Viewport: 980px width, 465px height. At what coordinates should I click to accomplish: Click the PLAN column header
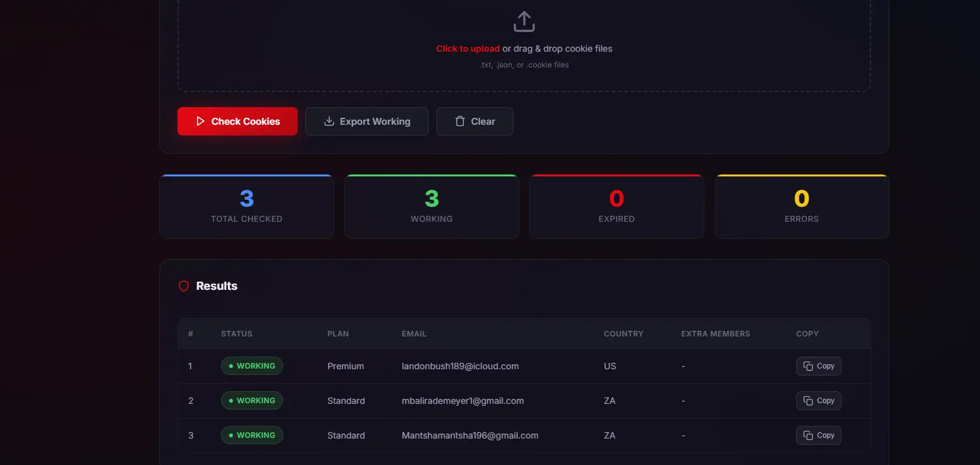pyautogui.click(x=338, y=334)
